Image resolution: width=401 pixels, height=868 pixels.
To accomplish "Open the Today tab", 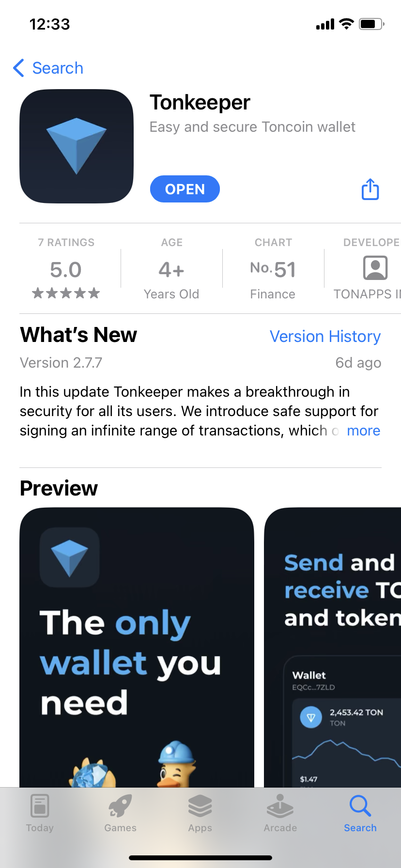I will tap(40, 813).
